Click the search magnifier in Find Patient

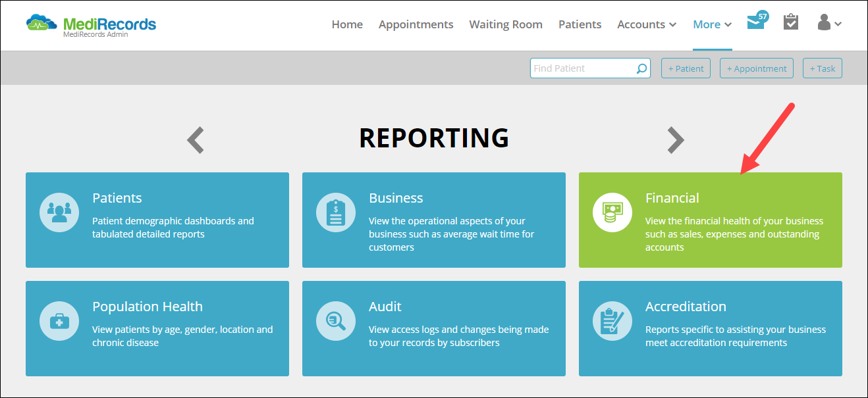click(x=641, y=68)
